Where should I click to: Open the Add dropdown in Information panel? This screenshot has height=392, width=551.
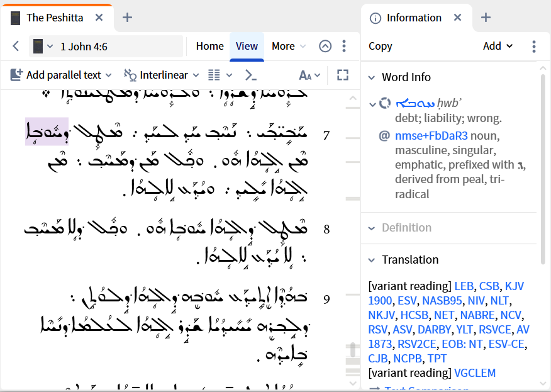click(x=498, y=46)
